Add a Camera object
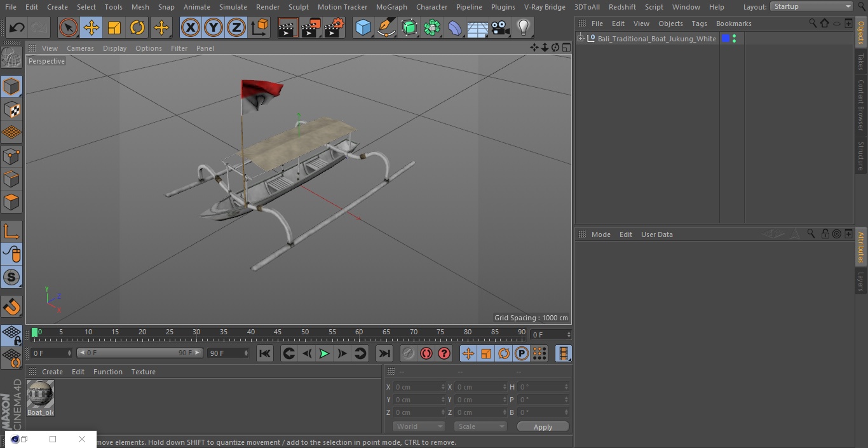The width and height of the screenshot is (868, 448). click(x=501, y=27)
